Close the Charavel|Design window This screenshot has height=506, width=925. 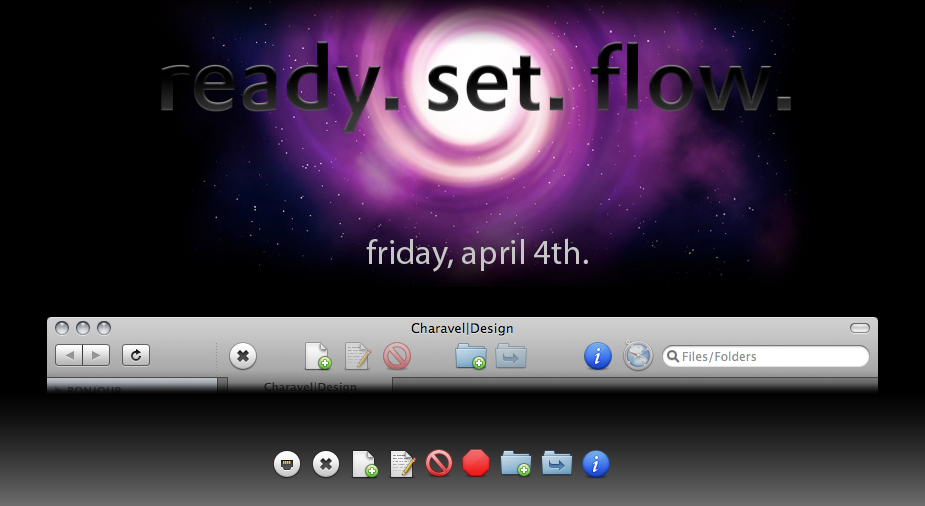coord(62,328)
